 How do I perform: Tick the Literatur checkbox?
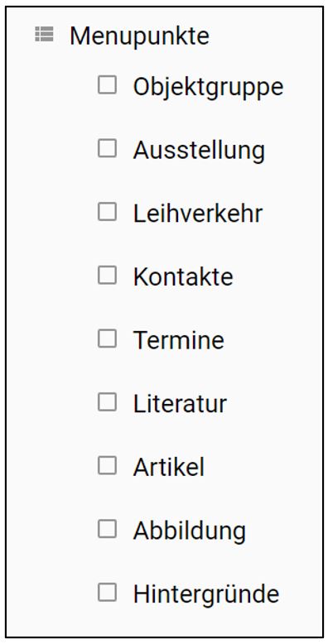click(108, 401)
